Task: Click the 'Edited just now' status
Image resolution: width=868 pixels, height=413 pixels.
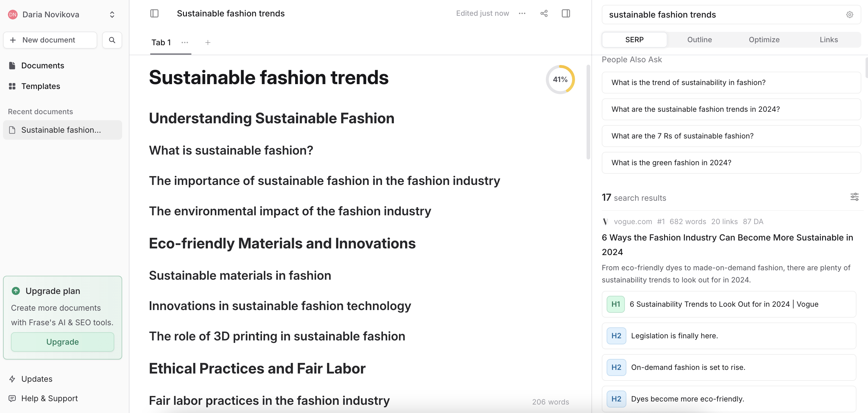Action: click(x=482, y=13)
